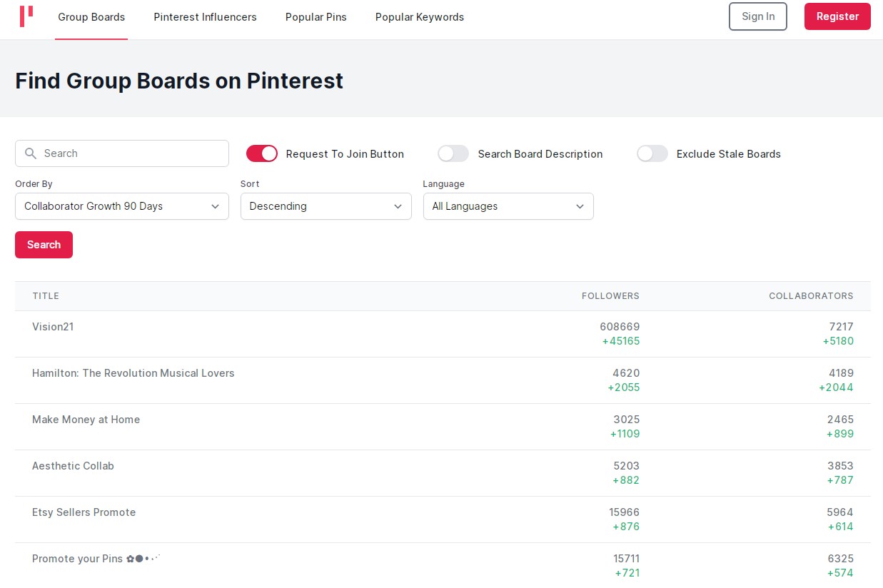Click the Register button
The height and width of the screenshot is (588, 883).
point(837,16)
